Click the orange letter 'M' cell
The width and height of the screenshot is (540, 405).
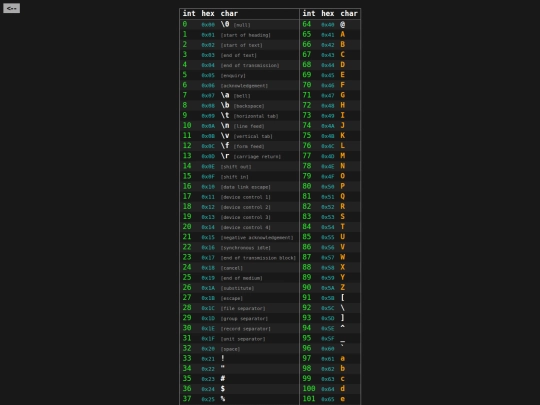[x=342, y=156]
